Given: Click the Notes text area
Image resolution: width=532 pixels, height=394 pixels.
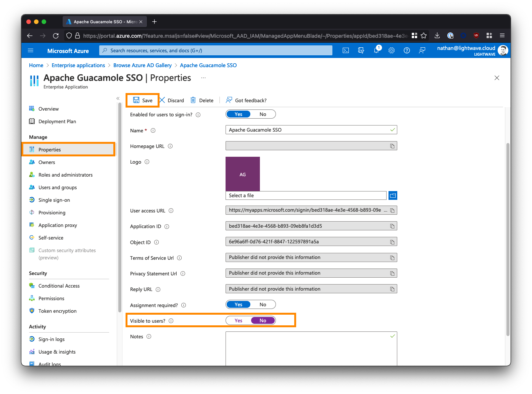Looking at the screenshot, I should coord(311,349).
